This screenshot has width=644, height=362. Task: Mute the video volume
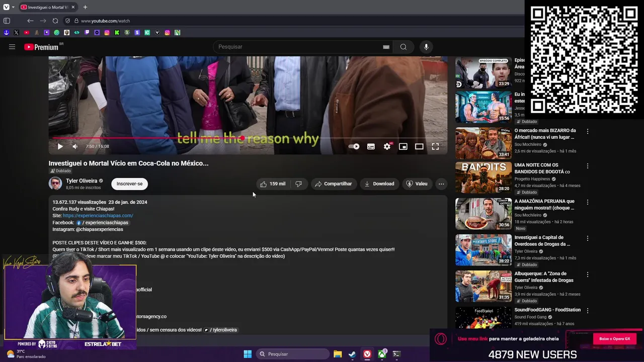tap(75, 146)
